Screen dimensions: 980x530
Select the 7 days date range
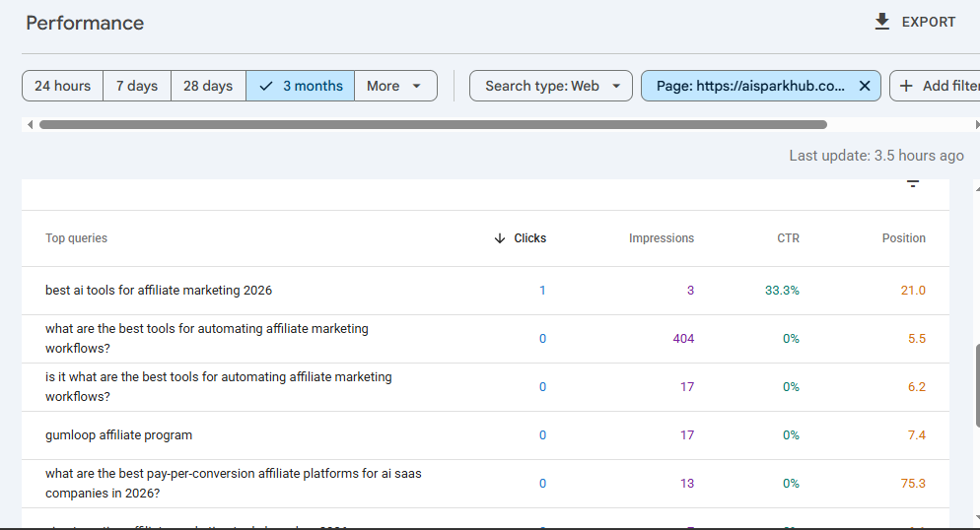[137, 86]
